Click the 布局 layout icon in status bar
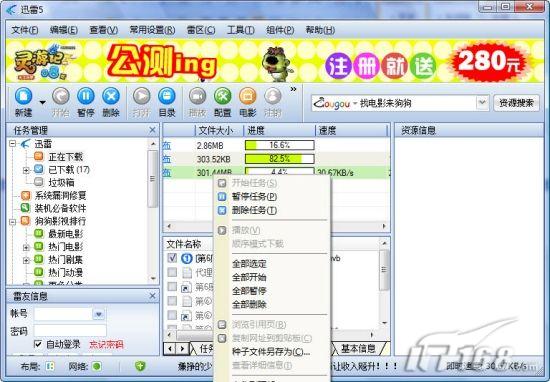Screen dimensions: 550x382 pyautogui.click(x=50, y=367)
